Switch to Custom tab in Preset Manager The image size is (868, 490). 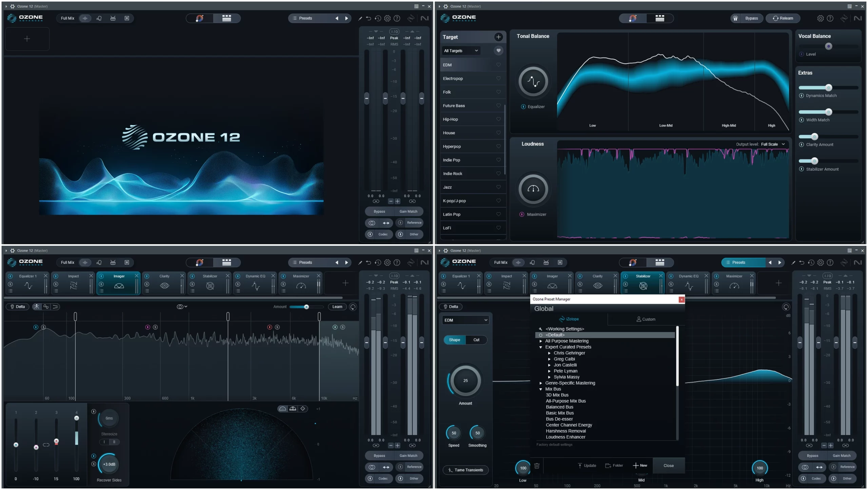click(646, 319)
